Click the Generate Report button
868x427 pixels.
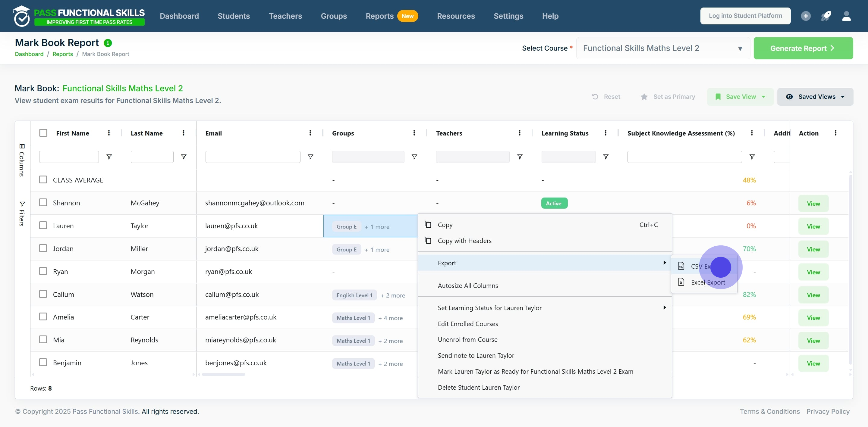tap(803, 48)
